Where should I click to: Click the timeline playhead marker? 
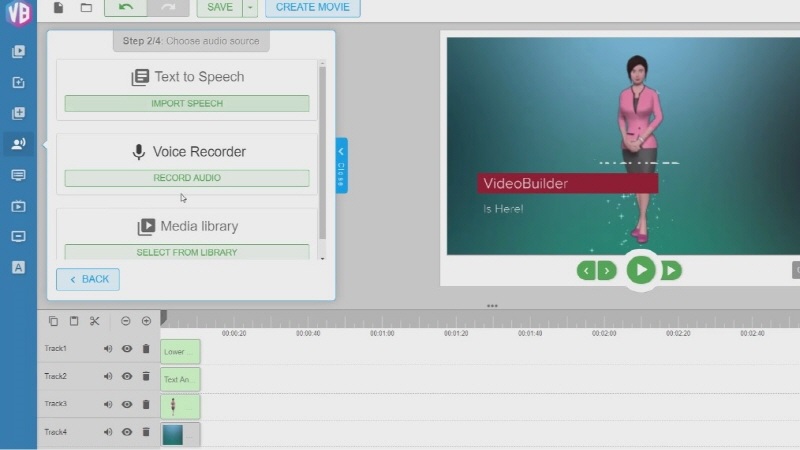click(163, 318)
